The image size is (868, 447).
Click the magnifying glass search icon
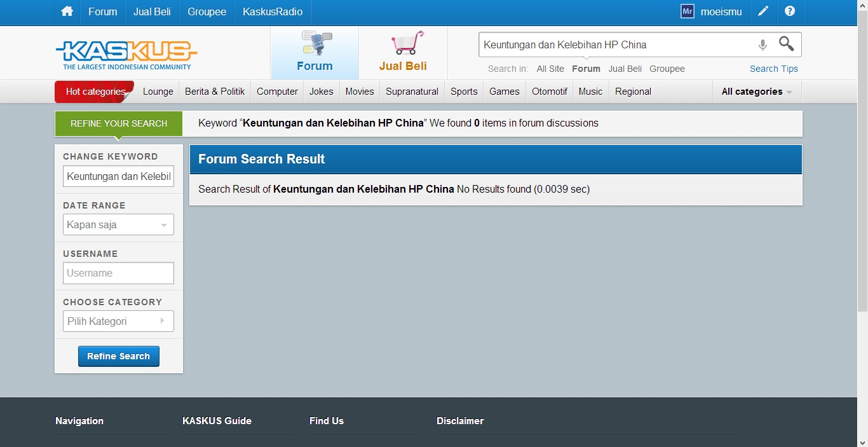click(x=787, y=44)
